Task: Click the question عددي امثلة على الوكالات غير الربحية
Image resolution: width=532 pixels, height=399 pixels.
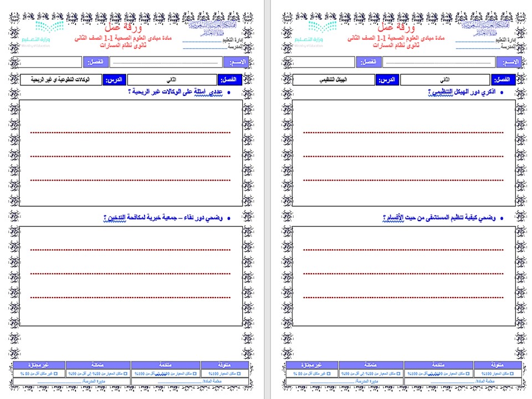Action: pyautogui.click(x=176, y=92)
